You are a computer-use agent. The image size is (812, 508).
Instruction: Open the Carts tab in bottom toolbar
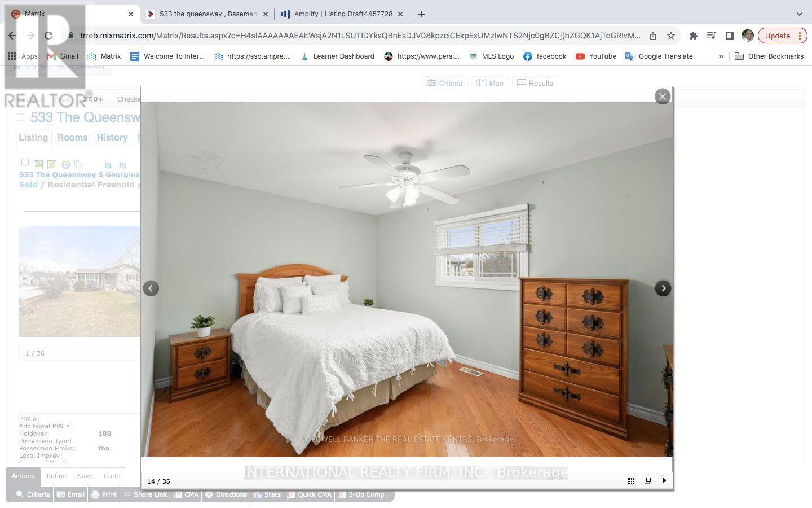(112, 476)
